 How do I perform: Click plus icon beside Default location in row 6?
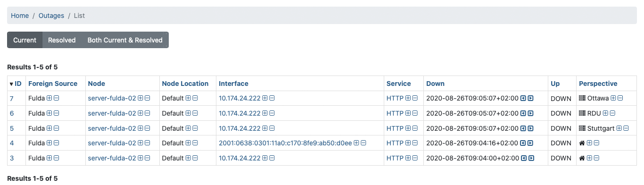[x=188, y=113]
